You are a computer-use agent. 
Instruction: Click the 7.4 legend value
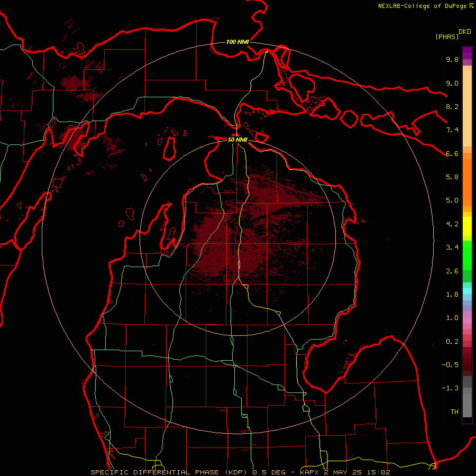[x=452, y=130]
